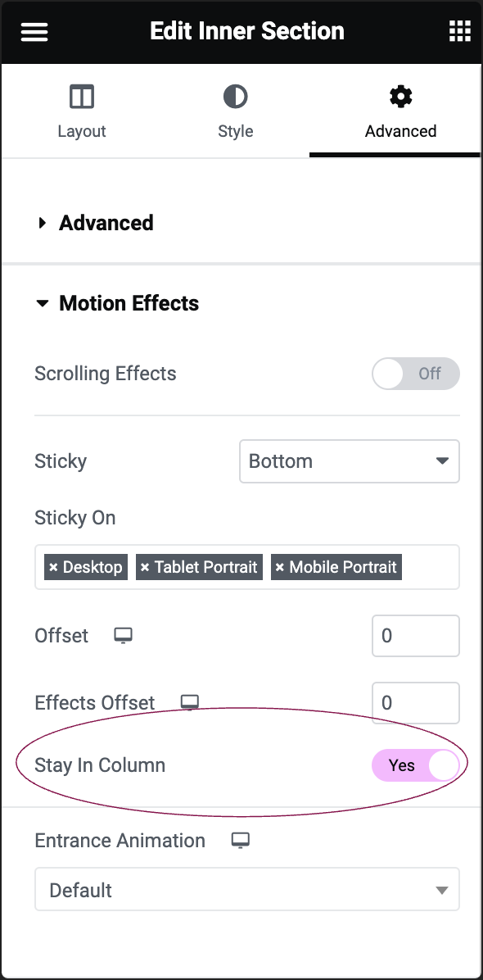
Task: Click the Offset value field
Action: tap(415, 635)
